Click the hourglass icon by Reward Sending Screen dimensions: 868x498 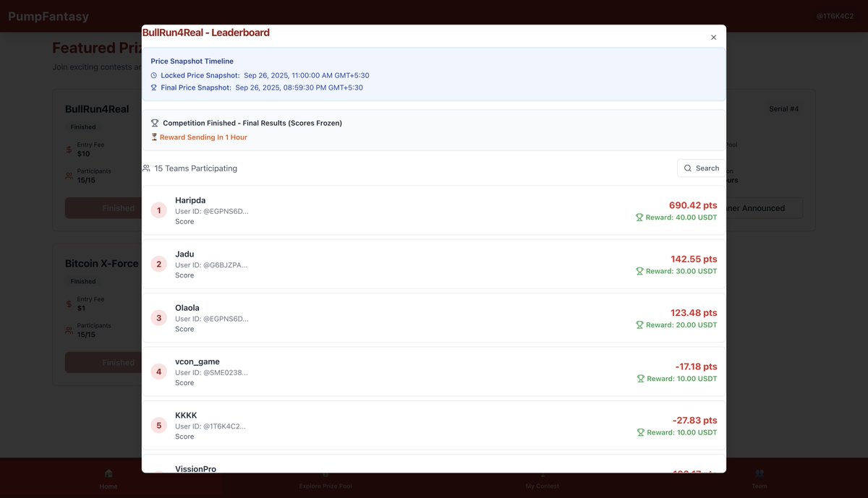point(154,137)
